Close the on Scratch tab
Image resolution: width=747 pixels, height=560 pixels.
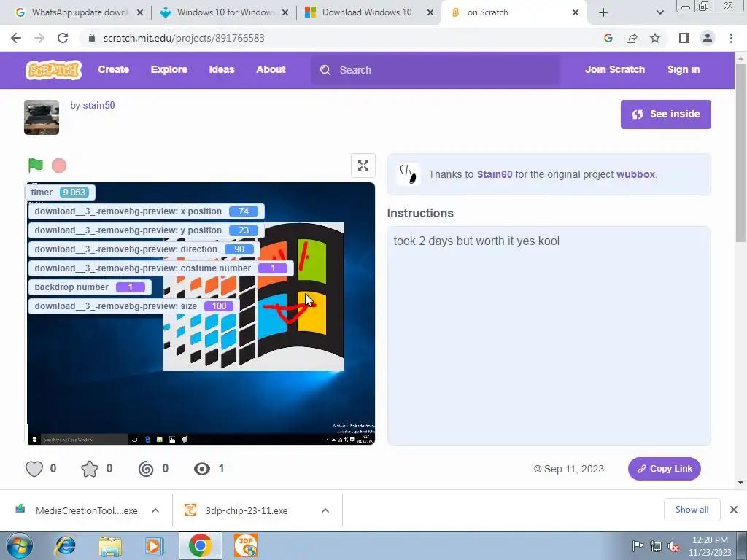tap(576, 12)
